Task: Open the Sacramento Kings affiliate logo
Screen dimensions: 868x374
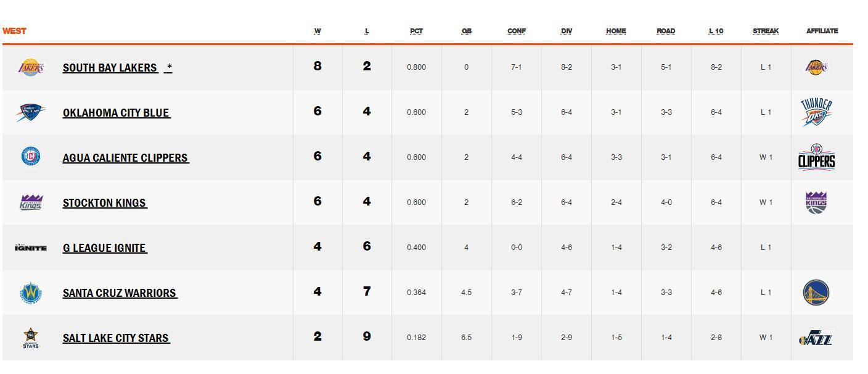Action: pos(816,202)
